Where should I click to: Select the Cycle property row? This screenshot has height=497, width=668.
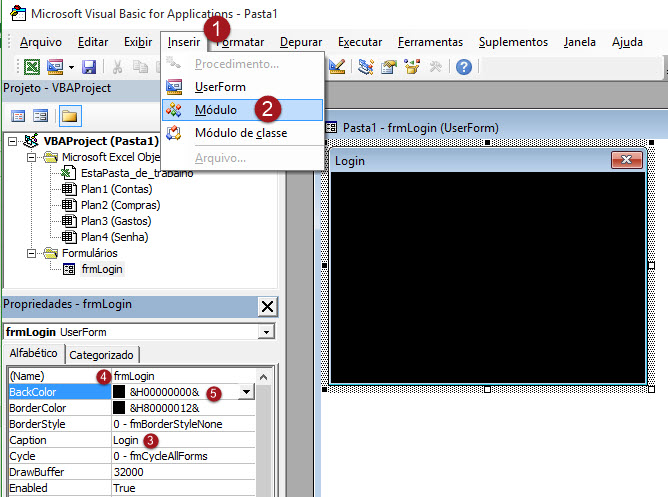coord(132,456)
